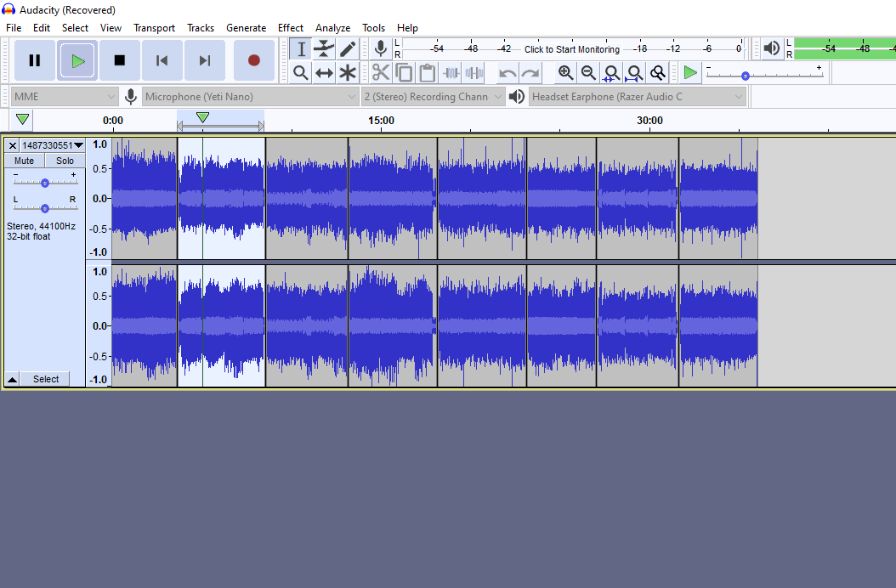The height and width of the screenshot is (588, 896).
Task: Click the track Select button
Action: [x=46, y=379]
